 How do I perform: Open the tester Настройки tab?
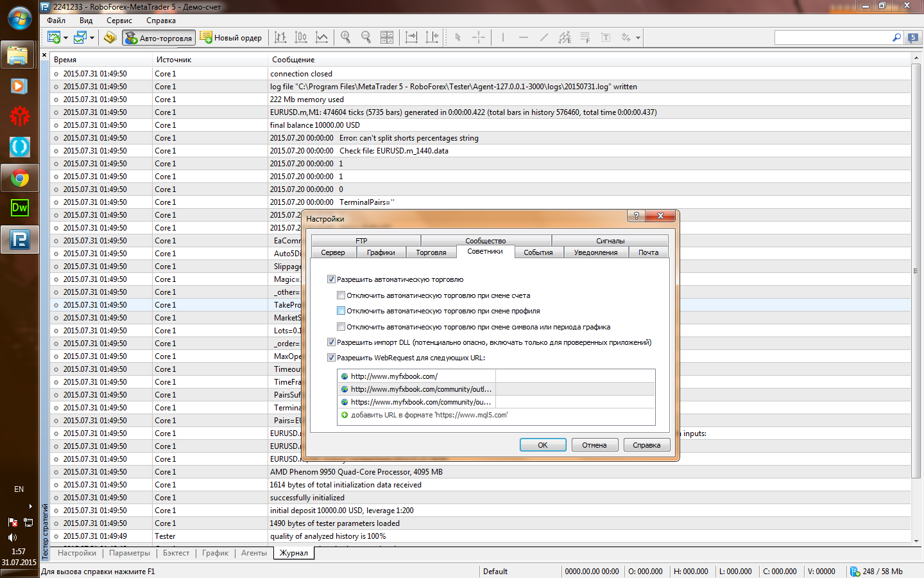[x=77, y=553]
